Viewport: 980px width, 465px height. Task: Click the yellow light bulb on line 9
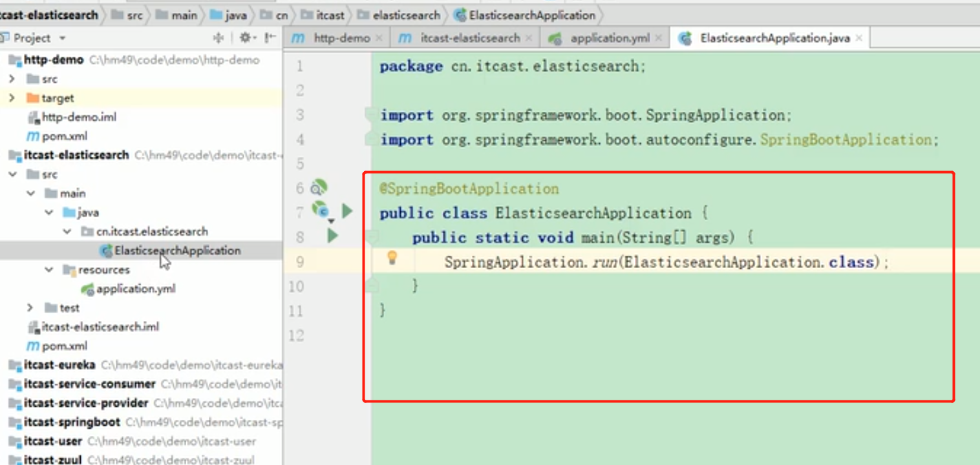coord(392,258)
